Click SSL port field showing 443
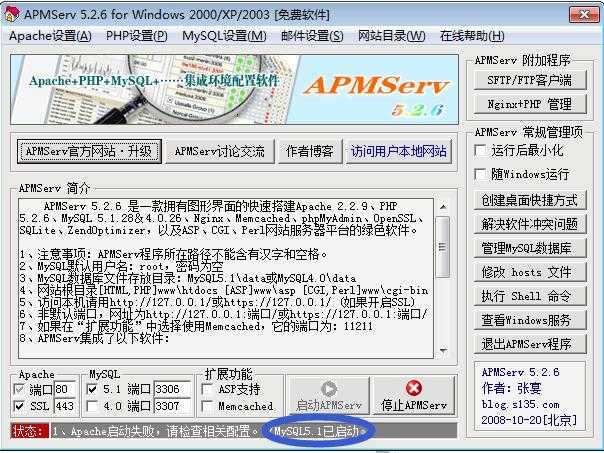604x453 pixels. click(64, 406)
